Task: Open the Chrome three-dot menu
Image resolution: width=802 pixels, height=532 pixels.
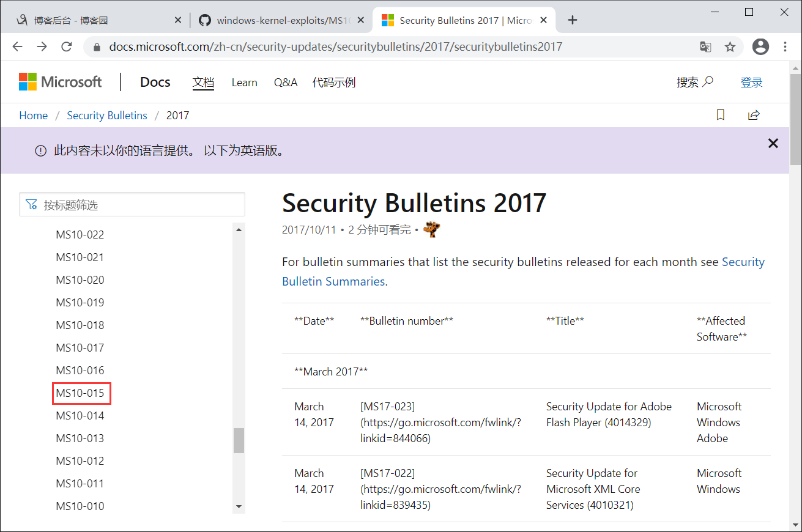Action: (785, 46)
